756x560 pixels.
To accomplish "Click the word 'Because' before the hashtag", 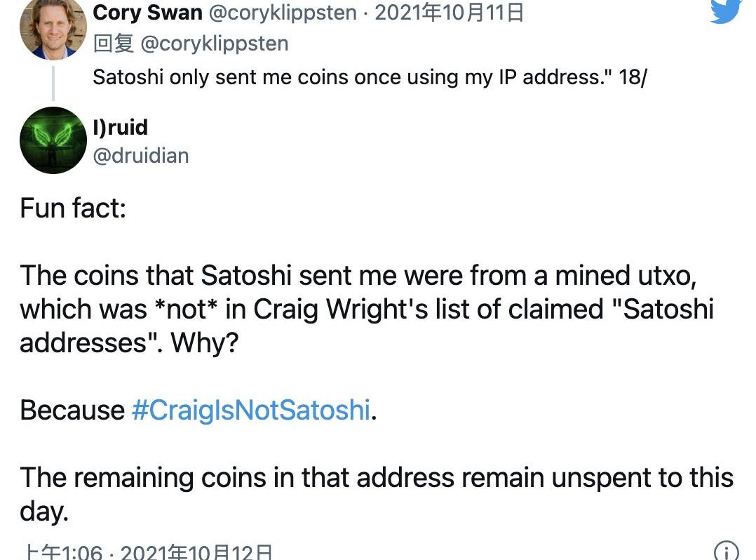I will (x=72, y=410).
